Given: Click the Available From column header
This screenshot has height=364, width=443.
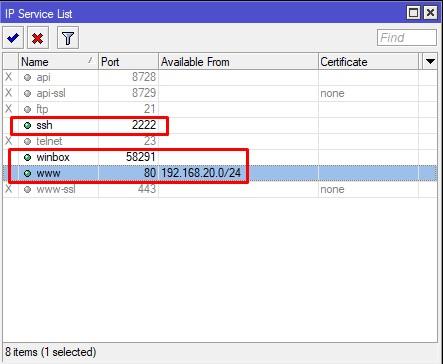Looking at the screenshot, I should click(x=238, y=62).
